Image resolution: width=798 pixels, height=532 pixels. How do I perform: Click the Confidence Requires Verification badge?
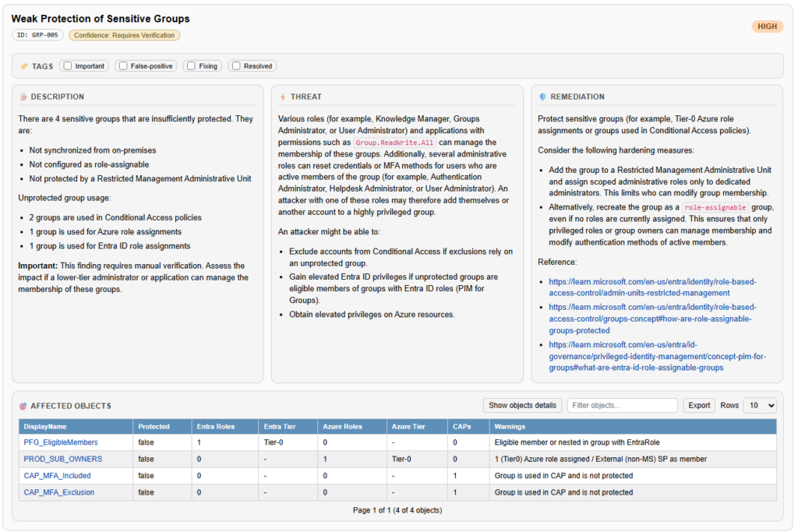point(125,35)
